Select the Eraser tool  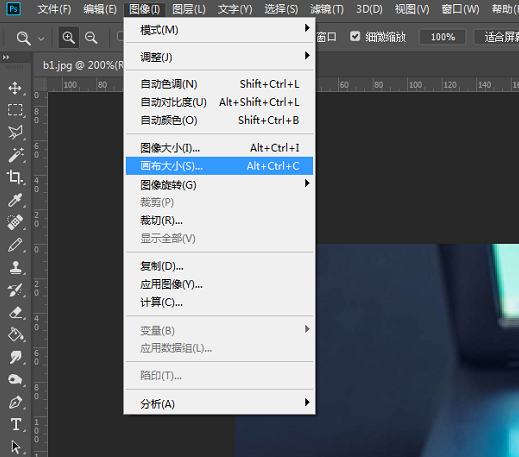(x=15, y=312)
